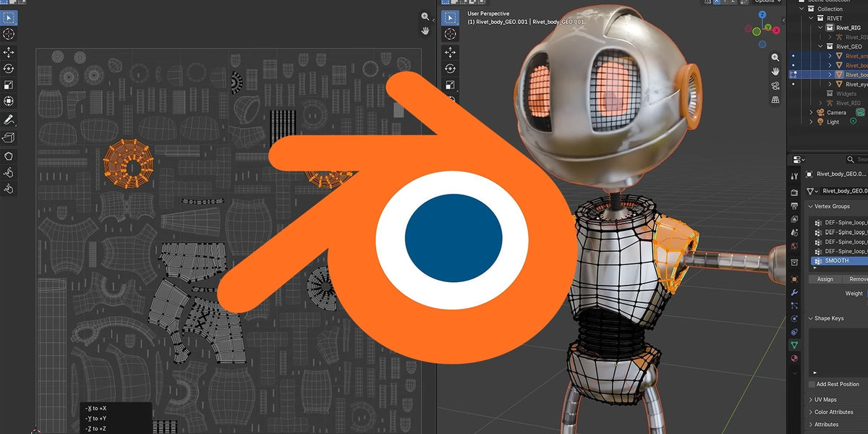Screen dimensions: 868x434
Task: Choose the Y to +Y option
Action: (96, 419)
